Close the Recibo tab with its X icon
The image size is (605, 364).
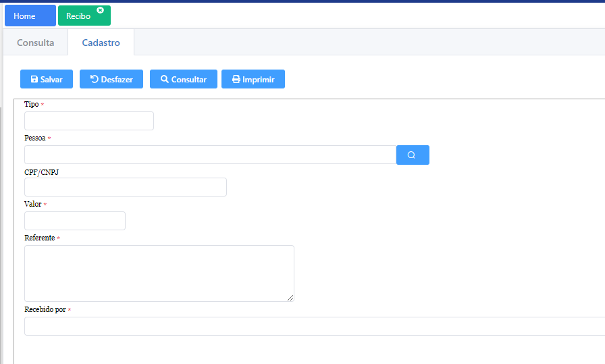coord(101,10)
